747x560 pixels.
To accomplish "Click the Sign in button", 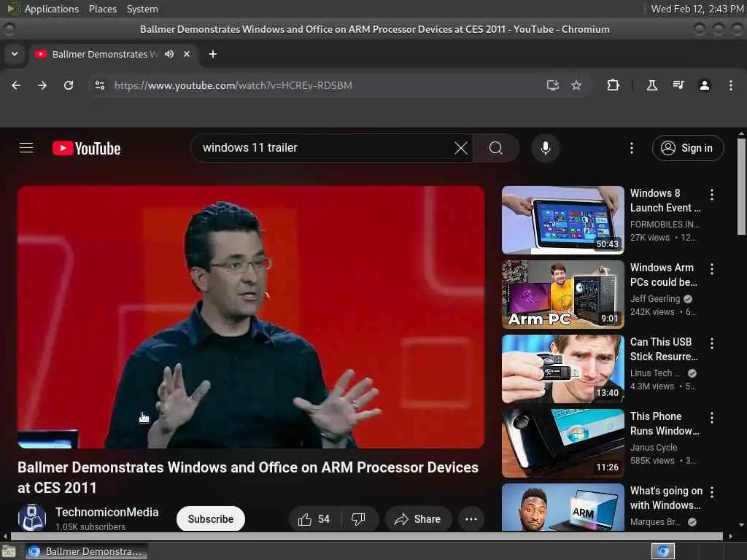I will coord(687,148).
